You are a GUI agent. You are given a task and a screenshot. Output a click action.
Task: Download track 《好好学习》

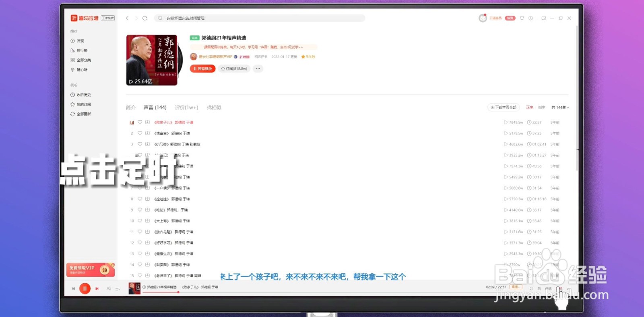click(147, 242)
